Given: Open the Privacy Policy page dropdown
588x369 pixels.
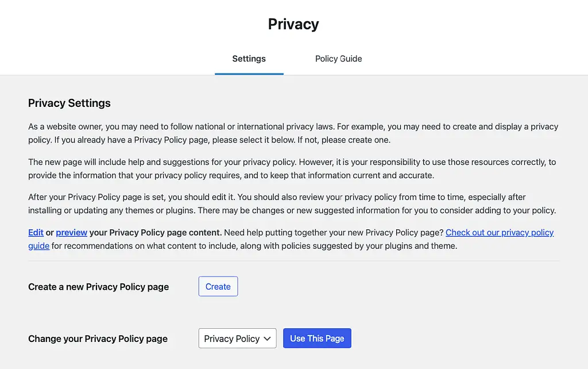Looking at the screenshot, I should 237,338.
